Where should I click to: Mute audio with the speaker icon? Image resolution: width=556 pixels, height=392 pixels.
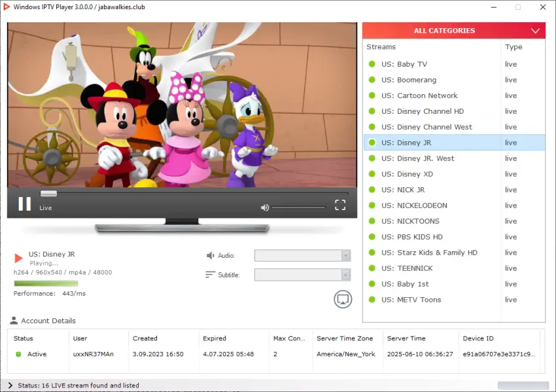coord(265,207)
